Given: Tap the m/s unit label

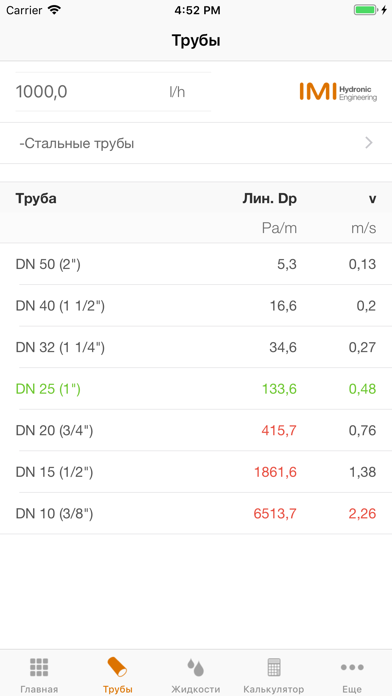Looking at the screenshot, I should [x=363, y=228].
